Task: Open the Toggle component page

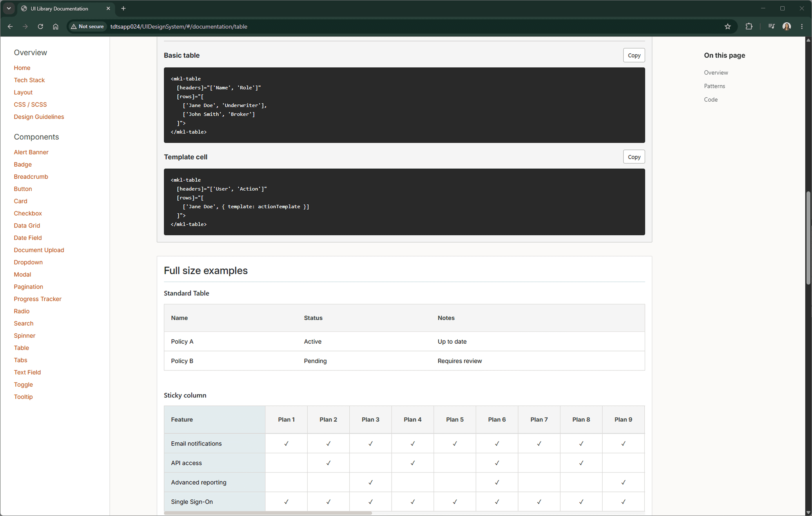Action: click(x=23, y=385)
